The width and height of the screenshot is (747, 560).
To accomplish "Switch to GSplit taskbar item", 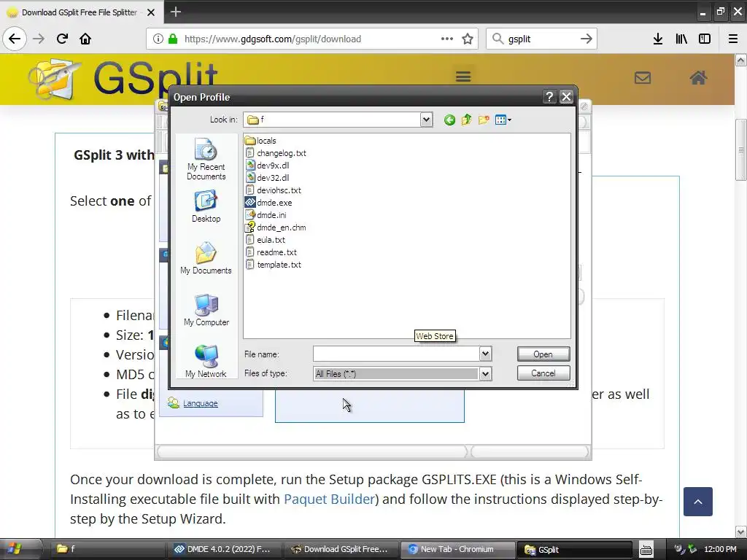I will [573, 549].
